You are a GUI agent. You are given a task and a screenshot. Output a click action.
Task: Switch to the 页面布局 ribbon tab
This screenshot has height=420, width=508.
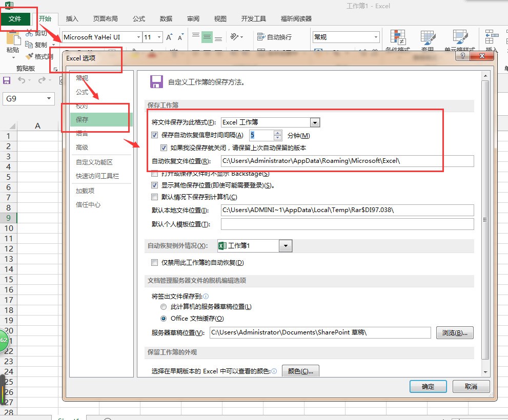pyautogui.click(x=105, y=19)
